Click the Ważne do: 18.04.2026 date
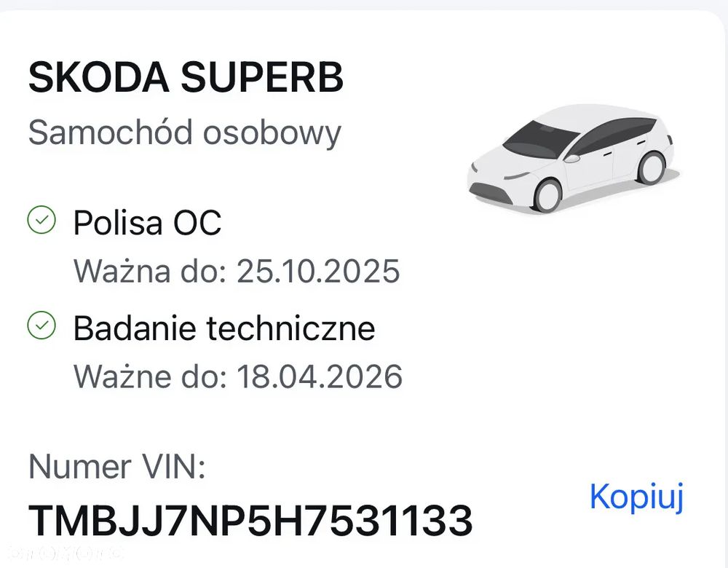This screenshot has height=568, width=728. tap(238, 376)
